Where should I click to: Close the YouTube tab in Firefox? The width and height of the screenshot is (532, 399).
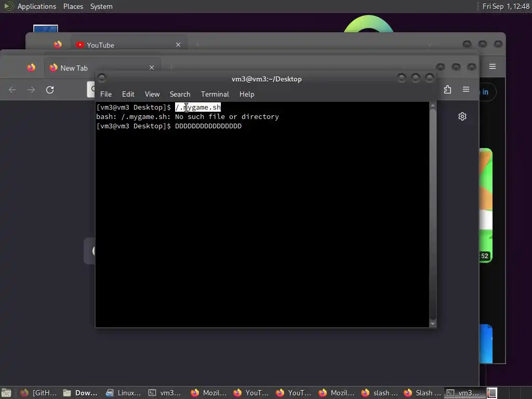[x=178, y=45]
